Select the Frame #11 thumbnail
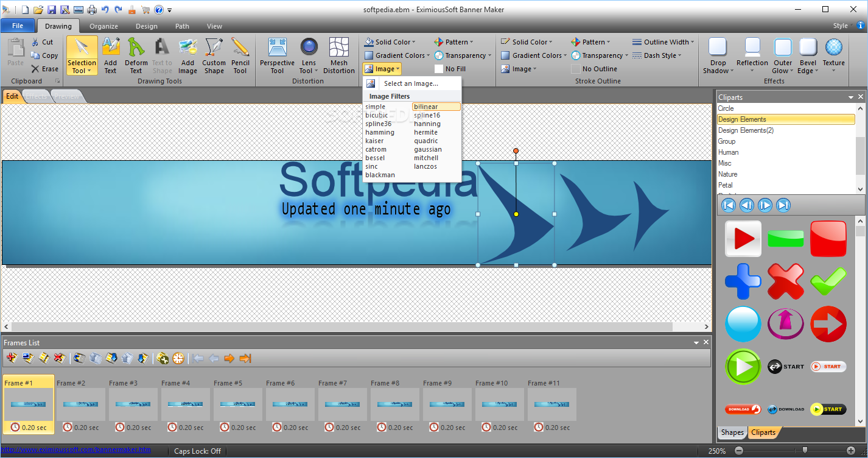Viewport: 868px width, 458px height. [x=552, y=404]
